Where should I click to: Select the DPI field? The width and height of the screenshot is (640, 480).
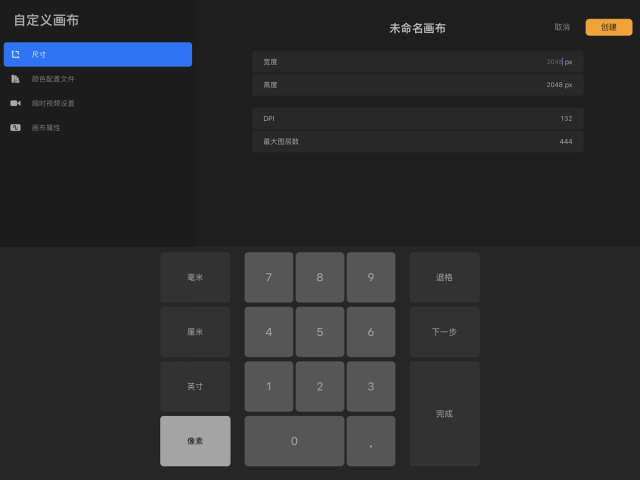[x=418, y=118]
